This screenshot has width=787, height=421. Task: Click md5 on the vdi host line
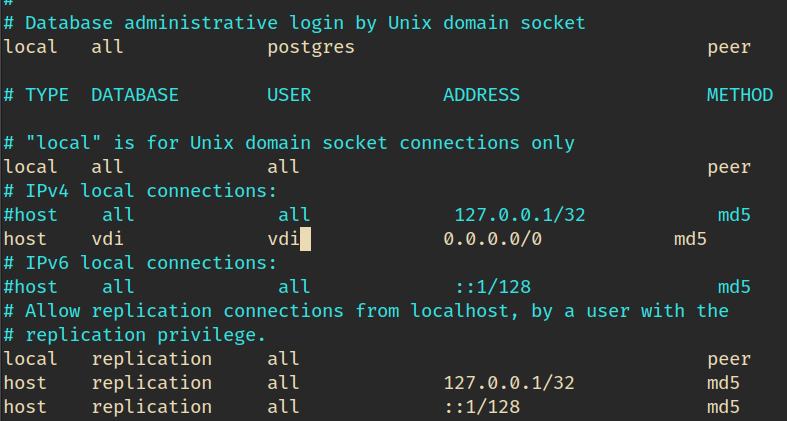690,239
